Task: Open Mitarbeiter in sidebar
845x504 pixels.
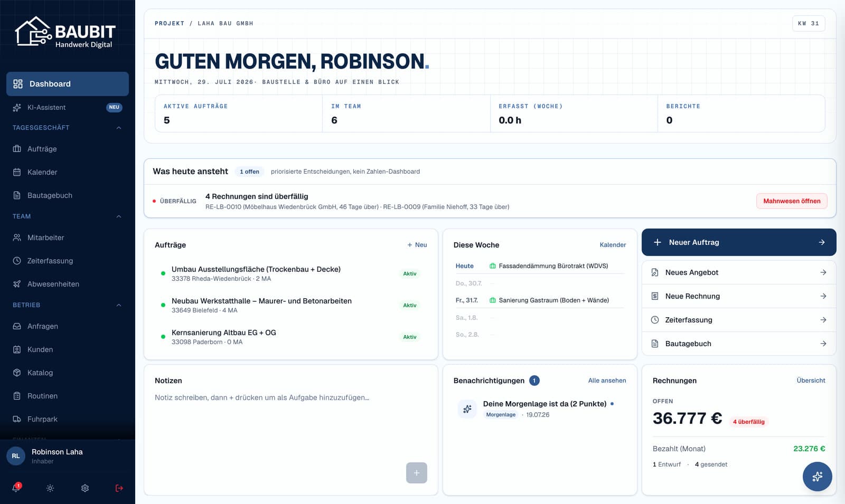Action: (x=68, y=237)
